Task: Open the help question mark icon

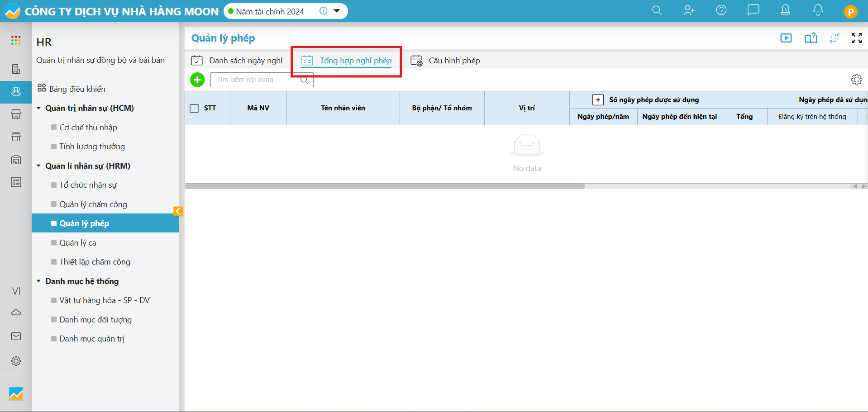Action: 721,10
